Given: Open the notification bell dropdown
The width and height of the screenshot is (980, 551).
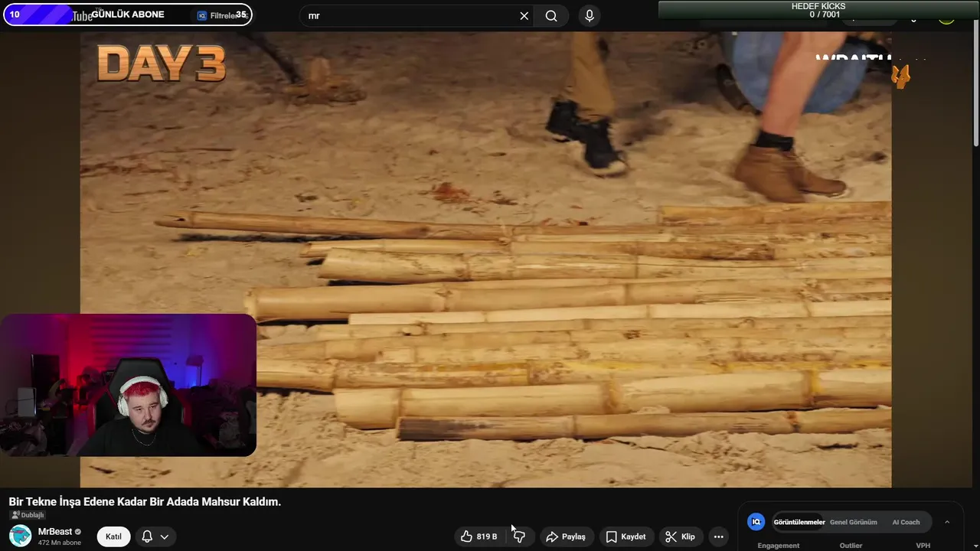Looking at the screenshot, I should [155, 536].
